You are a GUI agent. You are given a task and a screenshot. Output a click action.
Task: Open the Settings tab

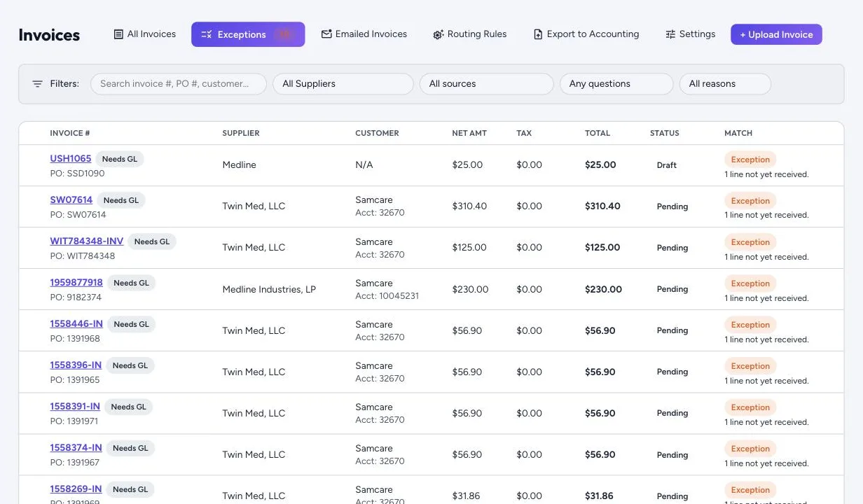tap(690, 34)
